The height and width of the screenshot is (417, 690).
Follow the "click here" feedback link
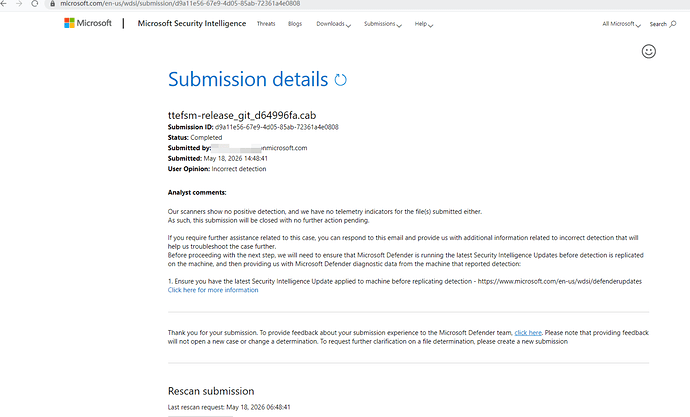pyautogui.click(x=528, y=333)
